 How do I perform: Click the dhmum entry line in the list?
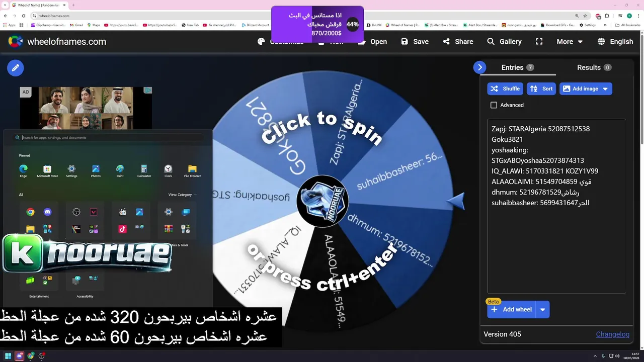(535, 192)
